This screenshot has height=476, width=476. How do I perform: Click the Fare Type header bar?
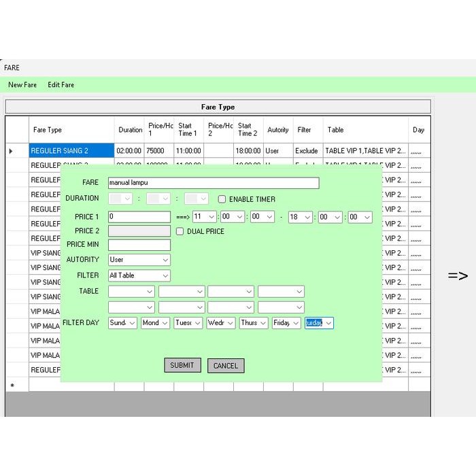point(218,107)
